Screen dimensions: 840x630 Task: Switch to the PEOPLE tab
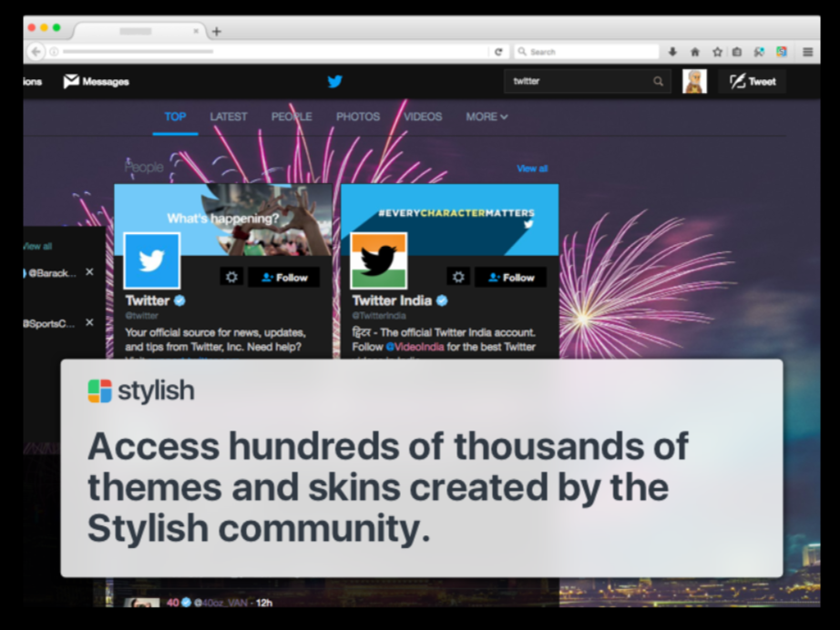click(292, 117)
